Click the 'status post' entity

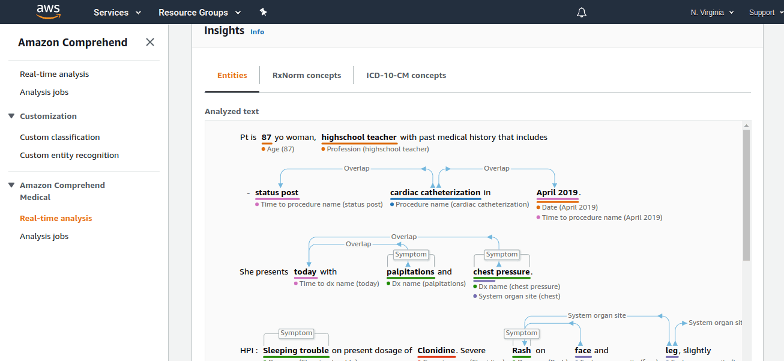tap(276, 192)
